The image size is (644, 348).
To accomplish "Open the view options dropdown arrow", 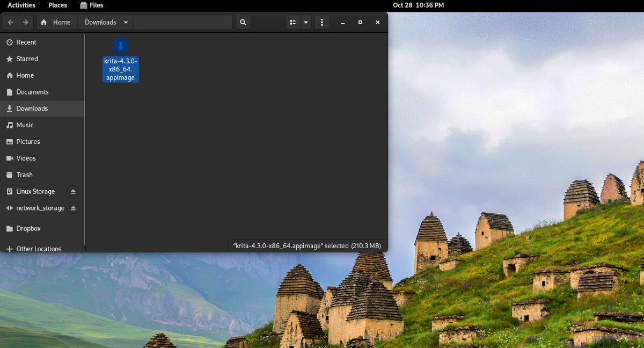I will [x=305, y=22].
